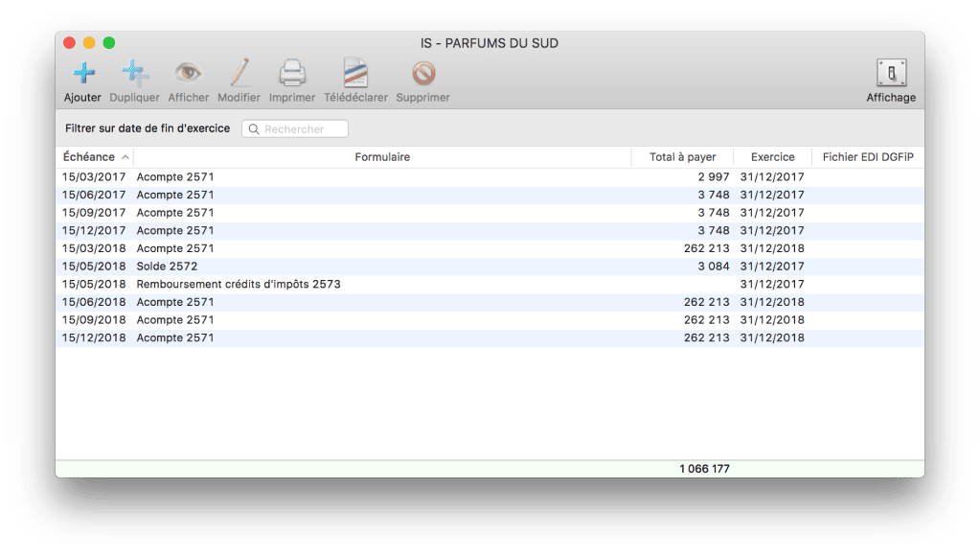Click the Ajouter plus icon
980x557 pixels.
pyautogui.click(x=83, y=73)
